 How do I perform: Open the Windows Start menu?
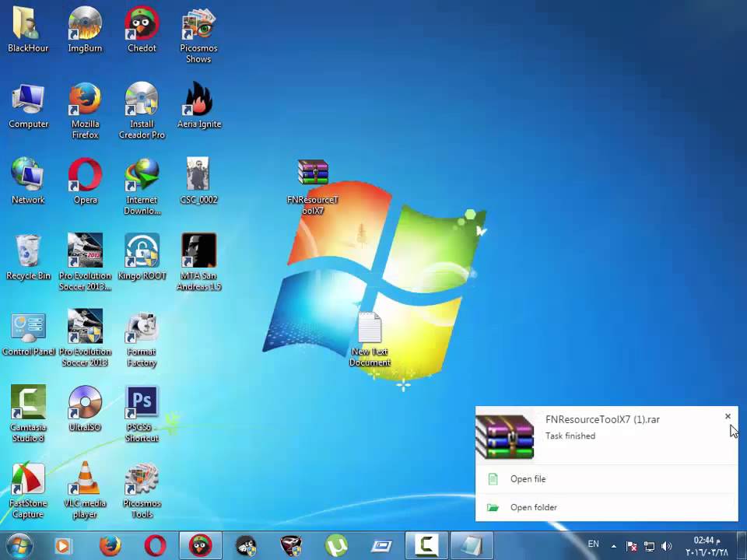click(x=19, y=546)
